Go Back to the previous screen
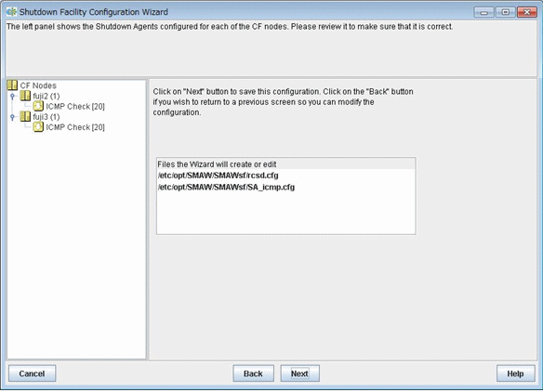The image size is (543, 392). click(x=253, y=373)
